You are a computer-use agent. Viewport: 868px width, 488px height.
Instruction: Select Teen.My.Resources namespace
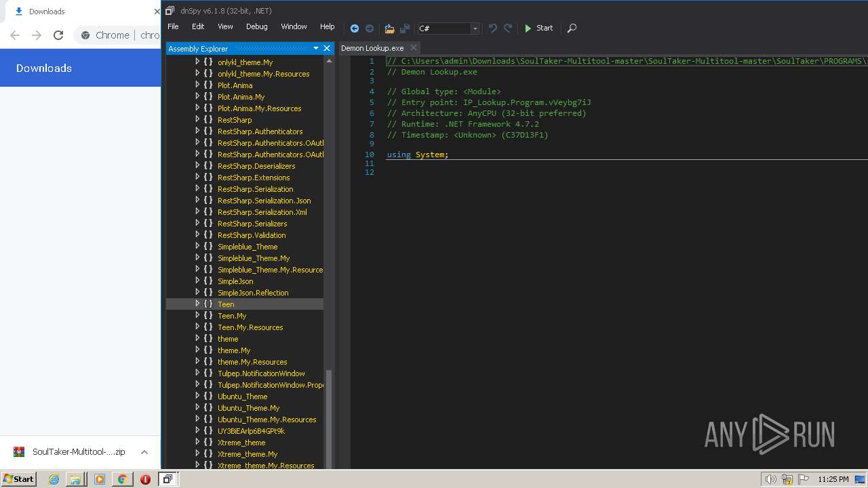[250, 327]
